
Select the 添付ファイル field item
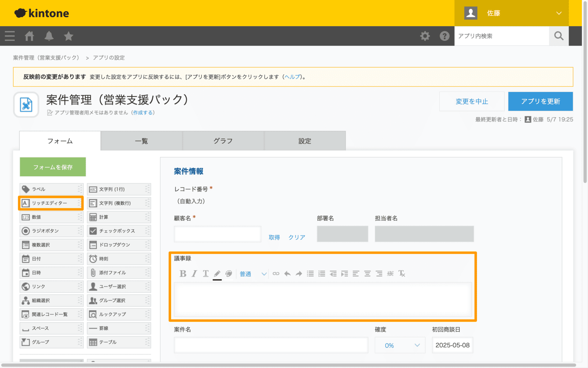coord(119,273)
